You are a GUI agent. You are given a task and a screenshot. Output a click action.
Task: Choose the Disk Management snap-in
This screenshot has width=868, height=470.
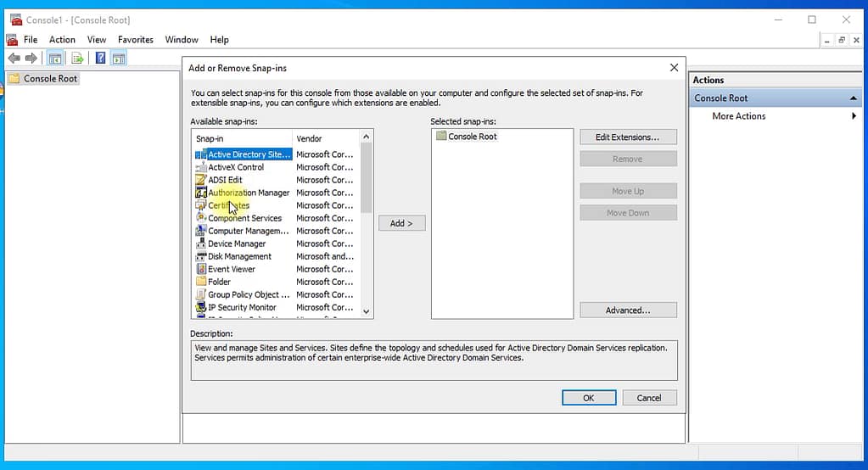tap(239, 256)
